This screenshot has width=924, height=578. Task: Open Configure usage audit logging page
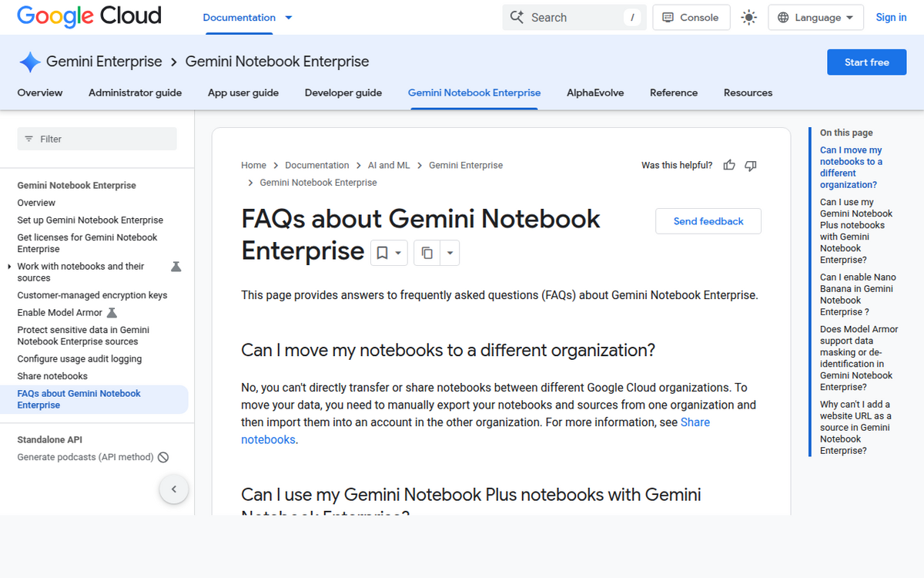coord(79,359)
